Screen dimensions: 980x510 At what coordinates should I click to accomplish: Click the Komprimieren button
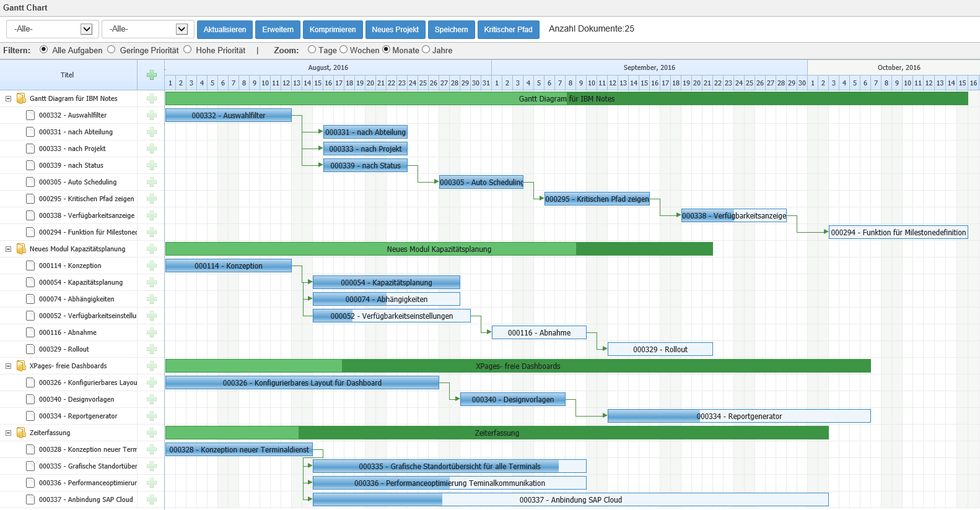[x=333, y=30]
